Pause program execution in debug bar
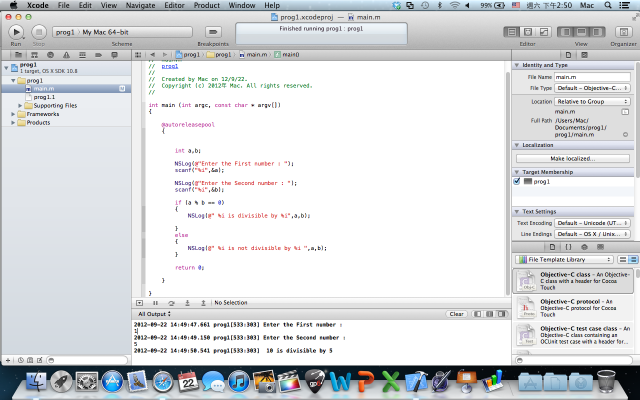The height and width of the screenshot is (400, 640). pyautogui.click(x=155, y=303)
